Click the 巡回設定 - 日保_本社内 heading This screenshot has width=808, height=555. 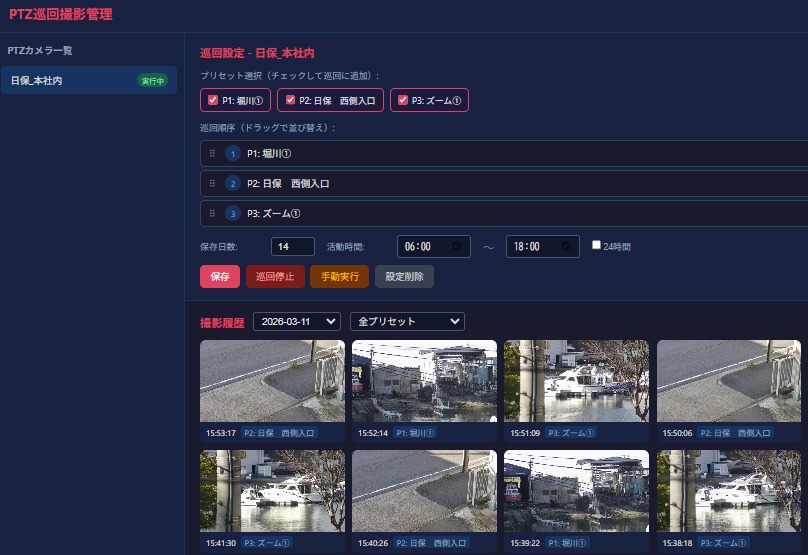[x=257, y=53]
